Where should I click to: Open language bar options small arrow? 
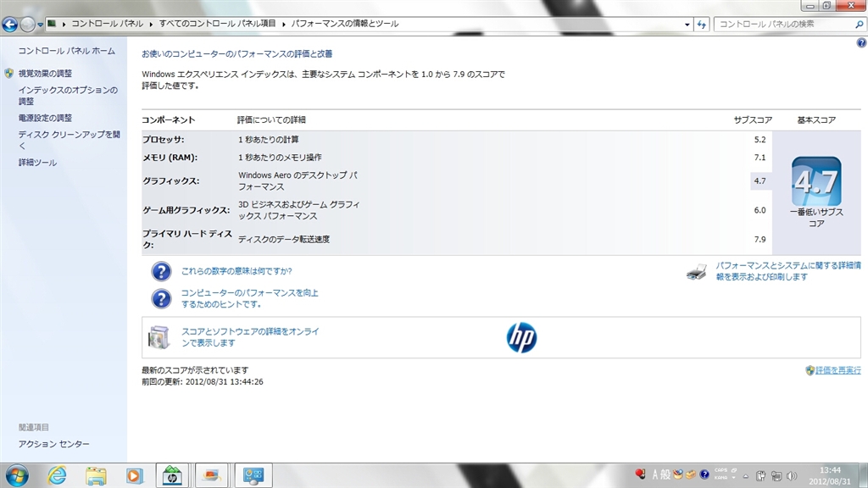[x=734, y=478]
